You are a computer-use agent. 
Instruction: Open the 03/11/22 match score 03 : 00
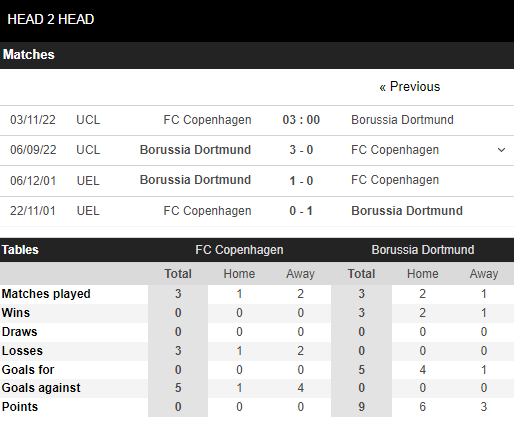(x=301, y=120)
